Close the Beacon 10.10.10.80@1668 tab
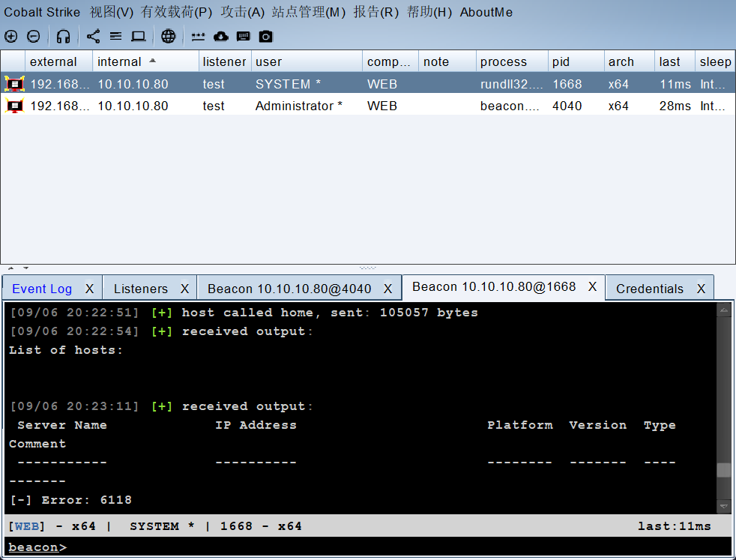Image resolution: width=736 pixels, height=560 pixels. tap(592, 287)
